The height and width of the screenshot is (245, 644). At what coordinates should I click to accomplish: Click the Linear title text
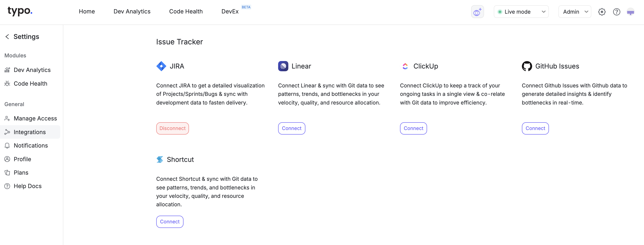301,66
